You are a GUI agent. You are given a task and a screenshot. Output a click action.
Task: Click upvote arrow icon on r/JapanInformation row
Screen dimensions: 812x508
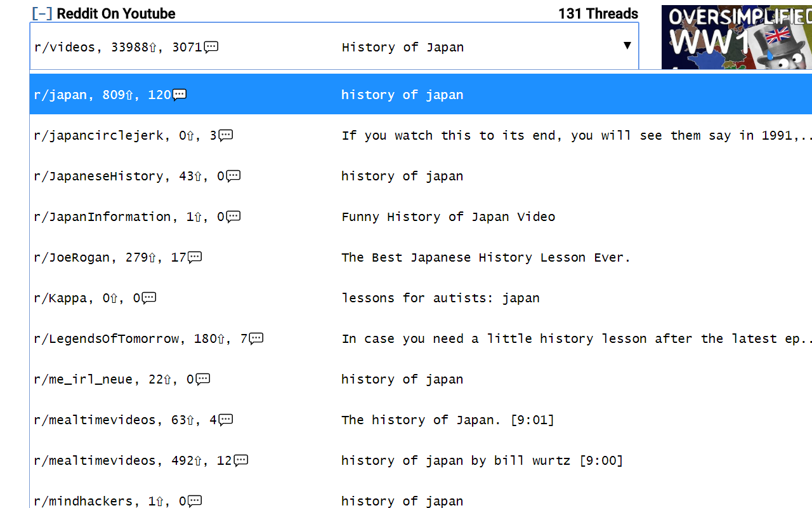(199, 217)
